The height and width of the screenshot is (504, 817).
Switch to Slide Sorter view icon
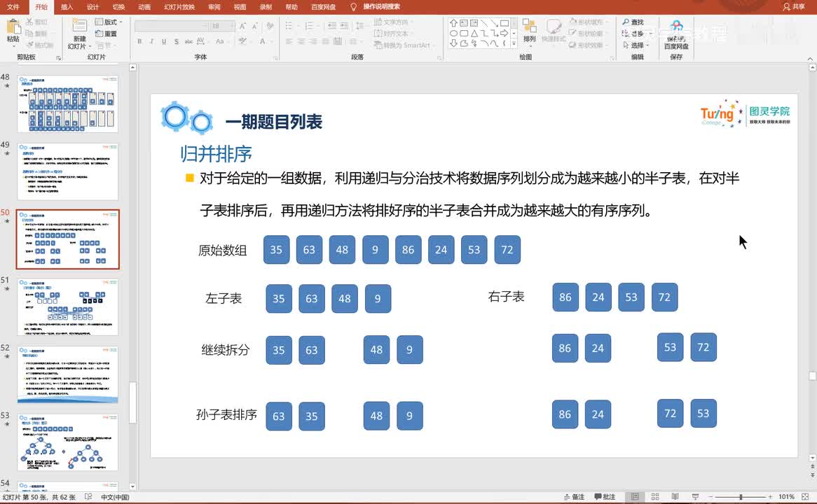[655, 497]
